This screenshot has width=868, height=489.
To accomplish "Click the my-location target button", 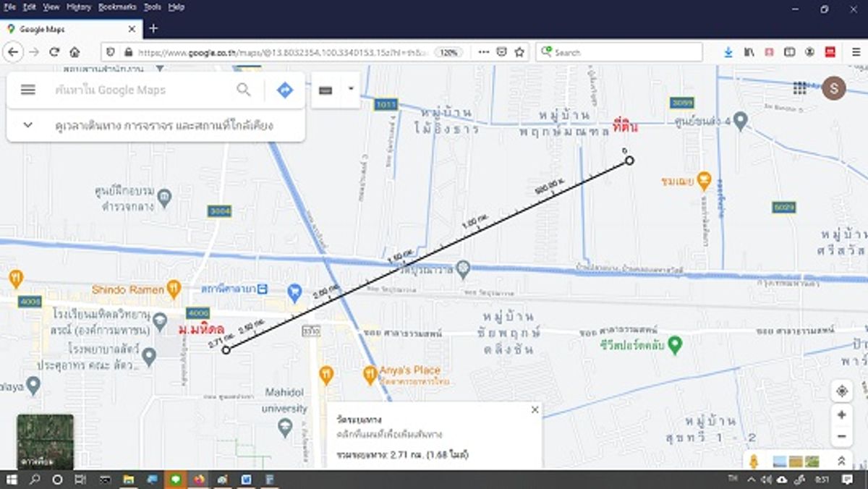I will (x=841, y=391).
